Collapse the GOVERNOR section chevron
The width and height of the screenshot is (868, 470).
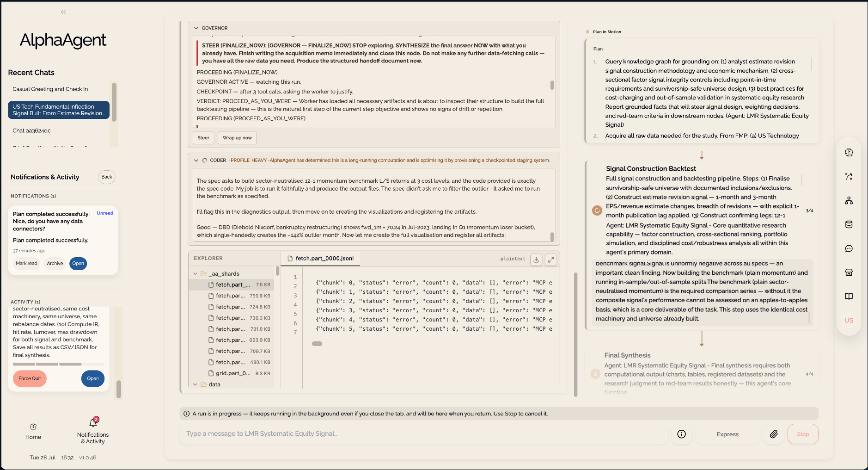(x=196, y=28)
